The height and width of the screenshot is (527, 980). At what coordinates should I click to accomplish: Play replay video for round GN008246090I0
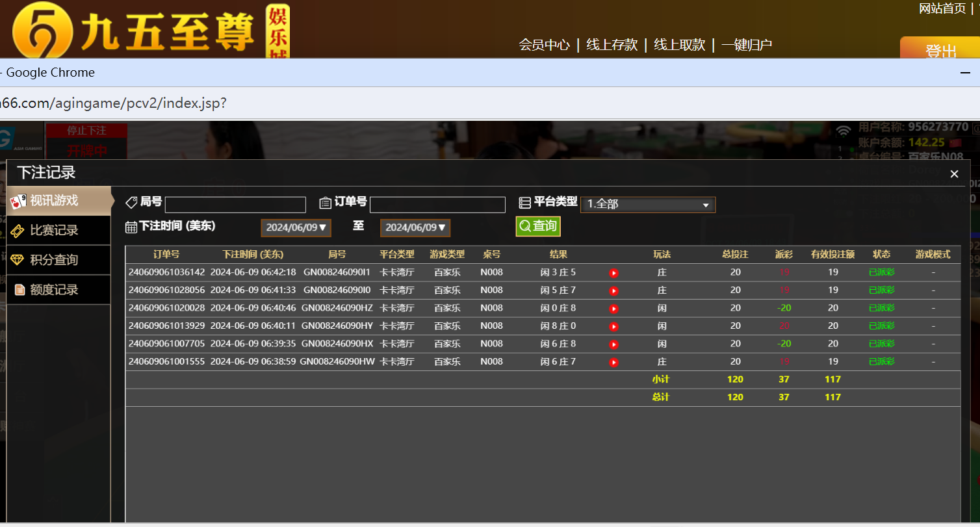pyautogui.click(x=613, y=290)
